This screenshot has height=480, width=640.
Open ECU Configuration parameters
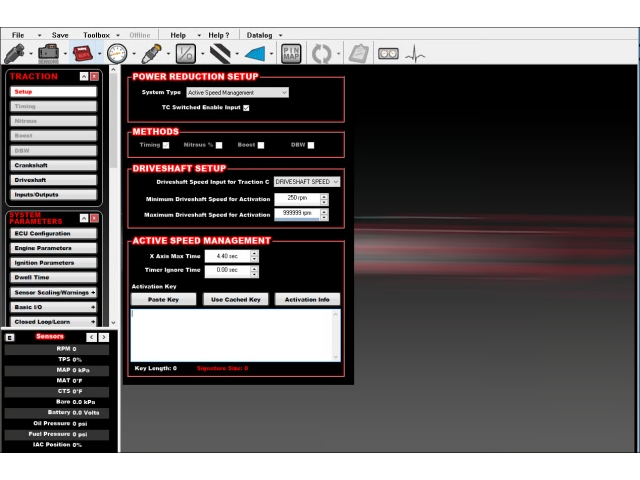click(x=53, y=233)
